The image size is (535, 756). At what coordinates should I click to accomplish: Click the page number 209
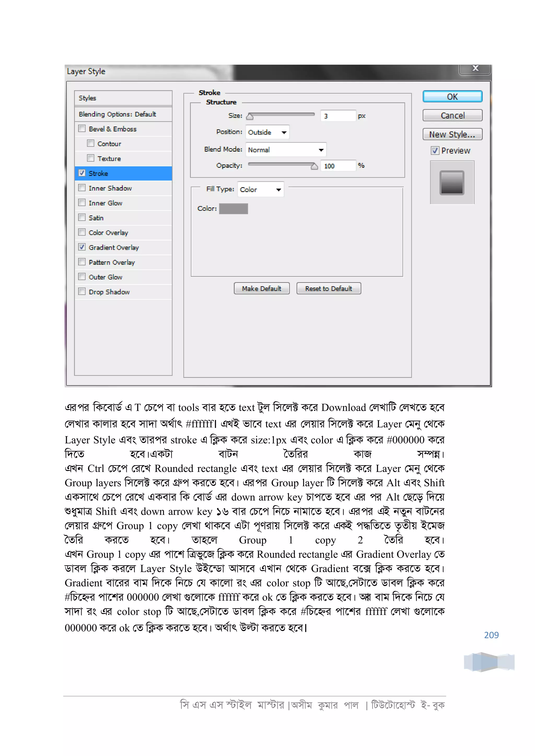coord(491,635)
